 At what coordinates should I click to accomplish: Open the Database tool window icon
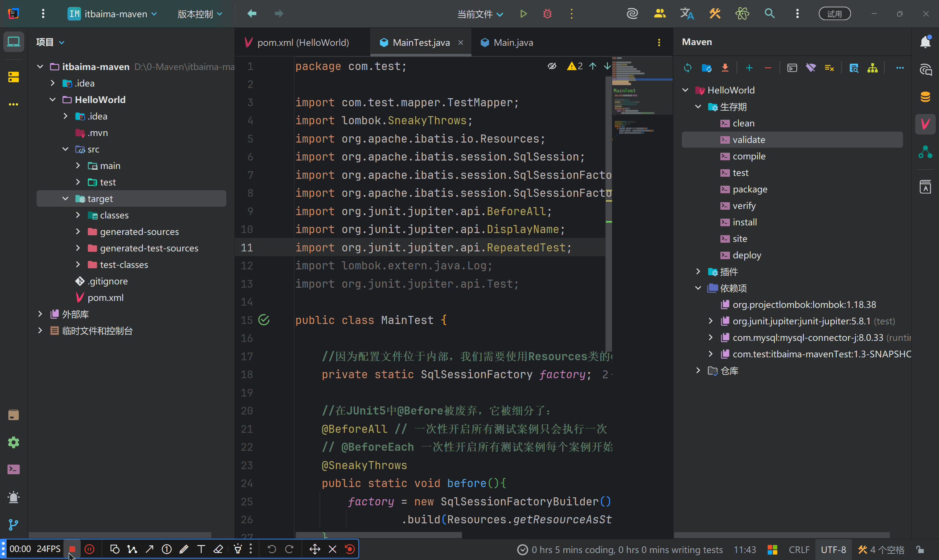point(925,97)
